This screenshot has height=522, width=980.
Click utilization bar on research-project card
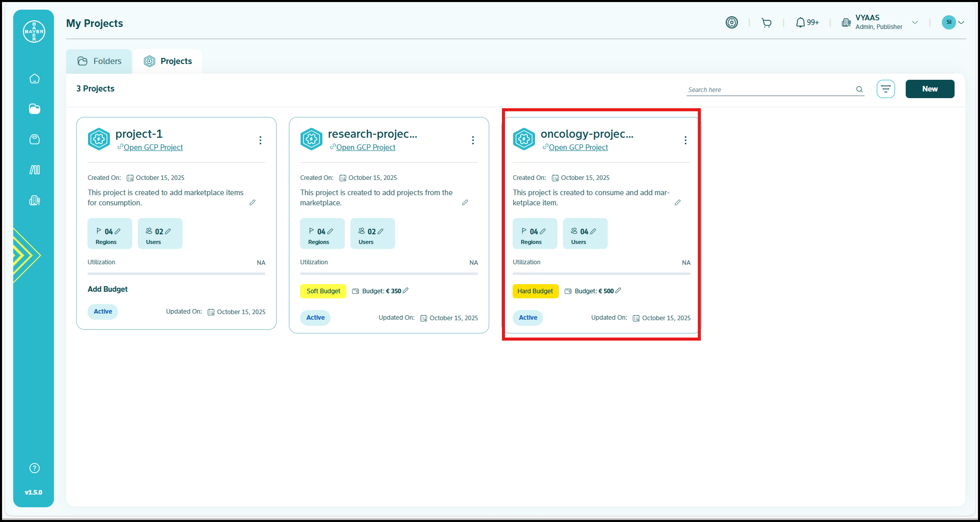point(389,273)
